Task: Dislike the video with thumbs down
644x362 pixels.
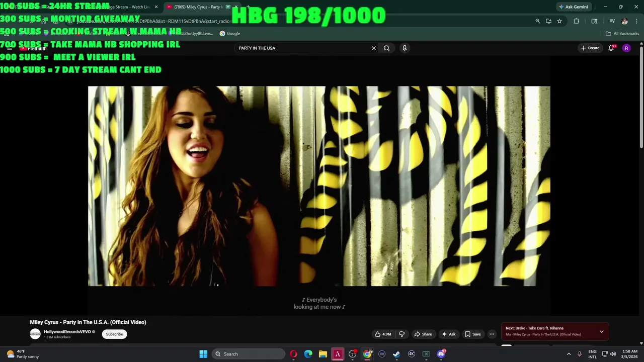Action: pyautogui.click(x=401, y=334)
